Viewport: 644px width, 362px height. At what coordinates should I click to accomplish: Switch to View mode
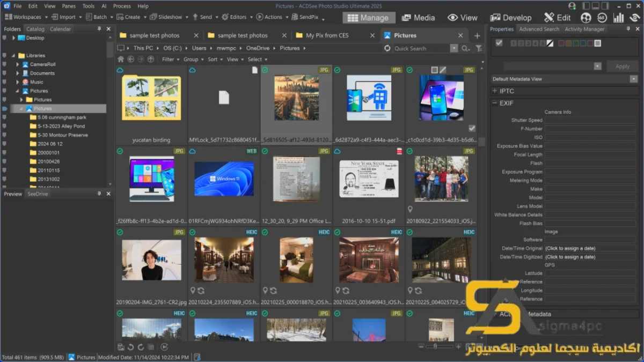(463, 18)
